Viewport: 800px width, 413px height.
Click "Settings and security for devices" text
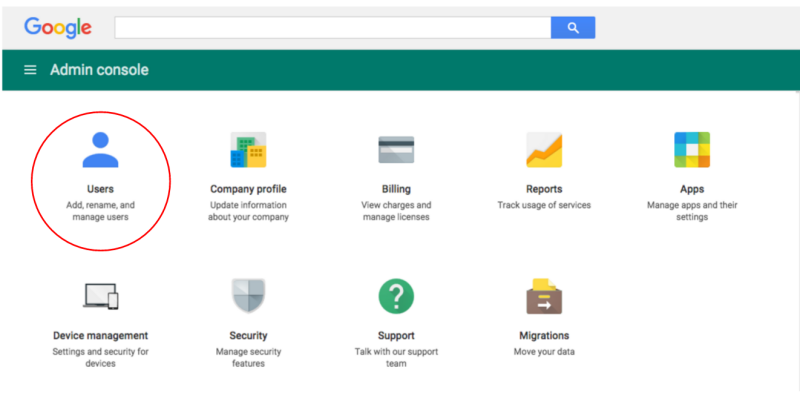point(101,357)
